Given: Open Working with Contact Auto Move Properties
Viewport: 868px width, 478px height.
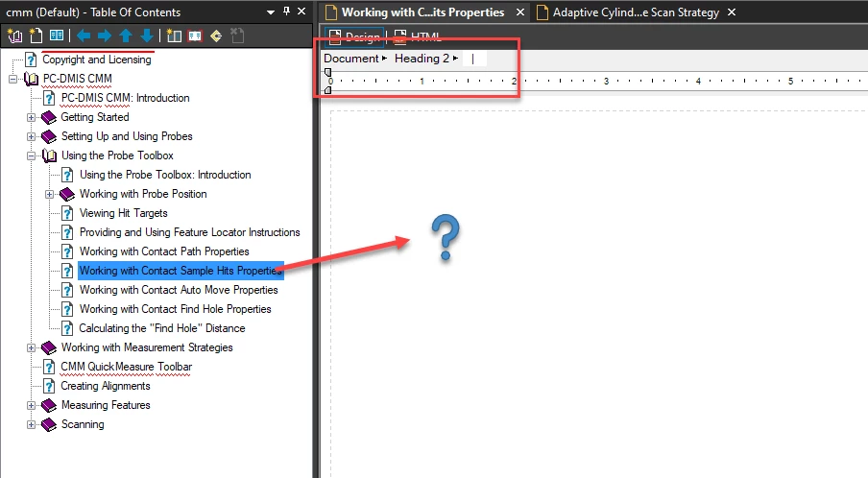Looking at the screenshot, I should pos(179,290).
